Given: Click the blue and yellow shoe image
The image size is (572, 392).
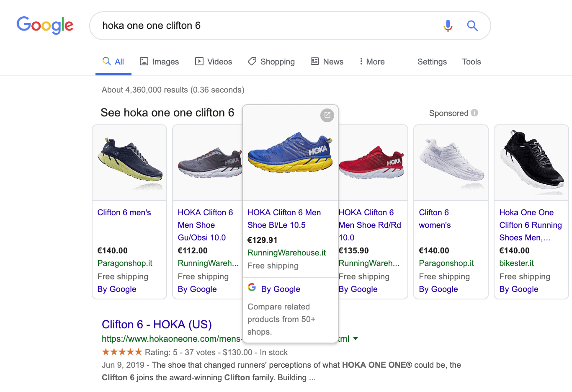Looking at the screenshot, I should [x=290, y=152].
